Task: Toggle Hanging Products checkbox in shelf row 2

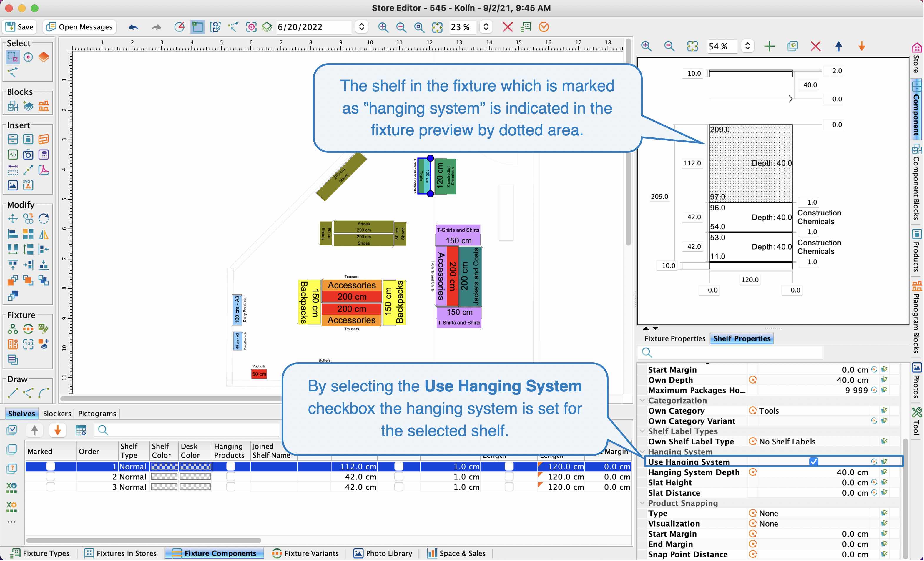Action: click(231, 477)
